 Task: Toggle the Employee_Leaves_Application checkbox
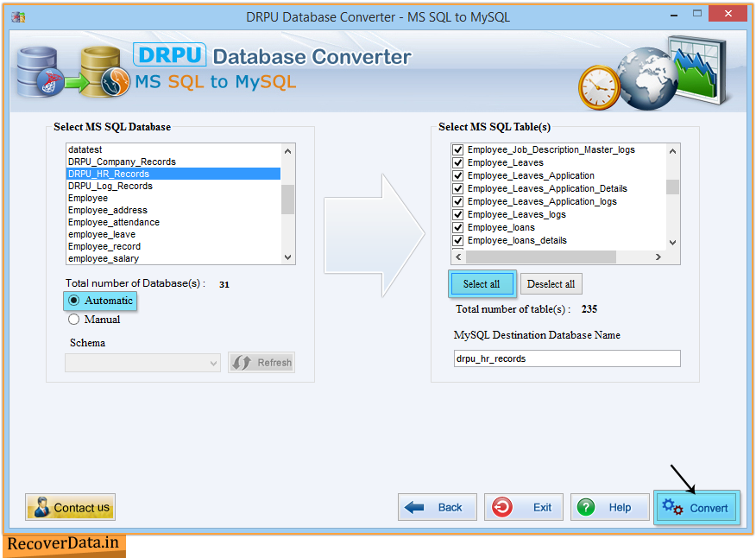click(458, 175)
